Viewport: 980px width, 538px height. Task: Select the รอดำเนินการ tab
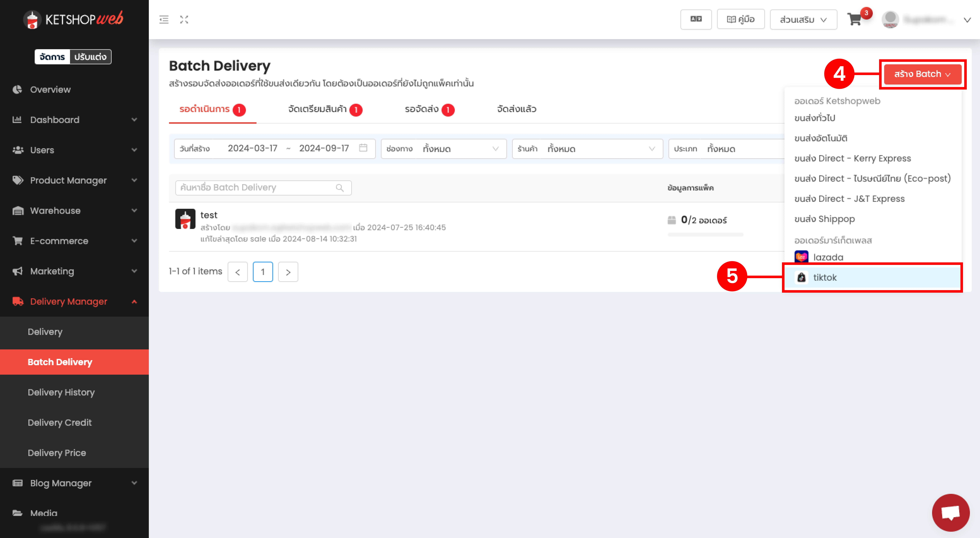213,109
